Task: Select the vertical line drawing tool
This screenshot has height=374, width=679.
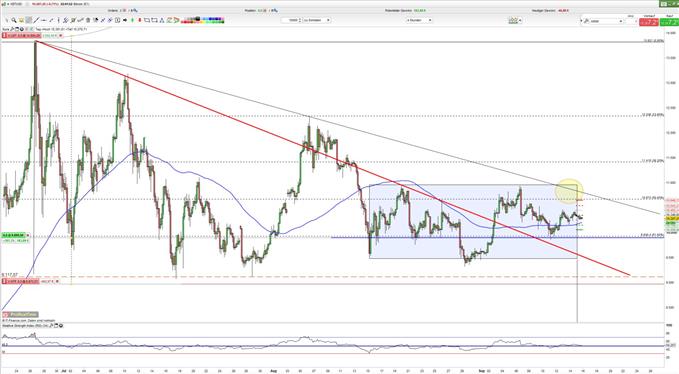Action: pos(58,20)
